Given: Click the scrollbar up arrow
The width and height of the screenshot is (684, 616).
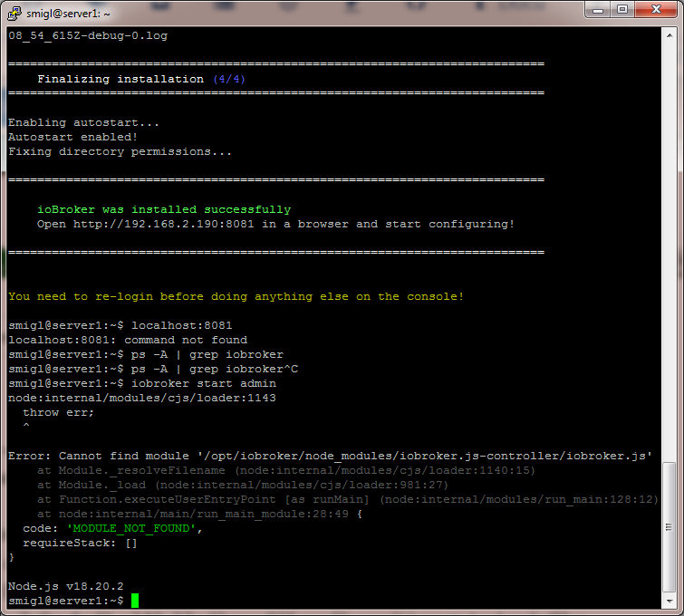Looking at the screenshot, I should tap(670, 35).
